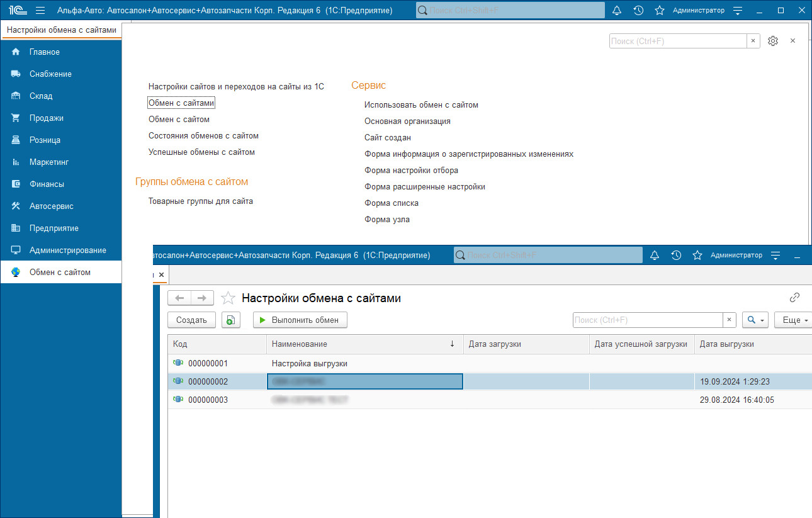
Task: Click create-by-copying icon button
Action: coord(231,320)
